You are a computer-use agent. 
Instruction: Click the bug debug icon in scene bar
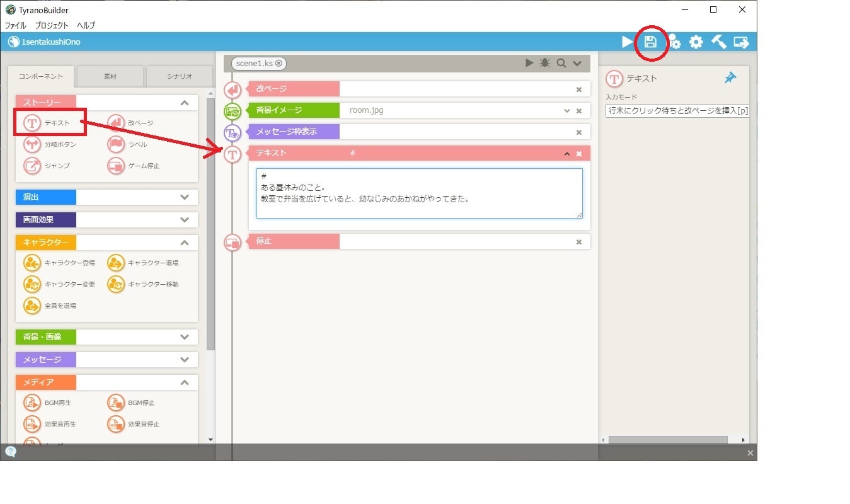pos(545,63)
